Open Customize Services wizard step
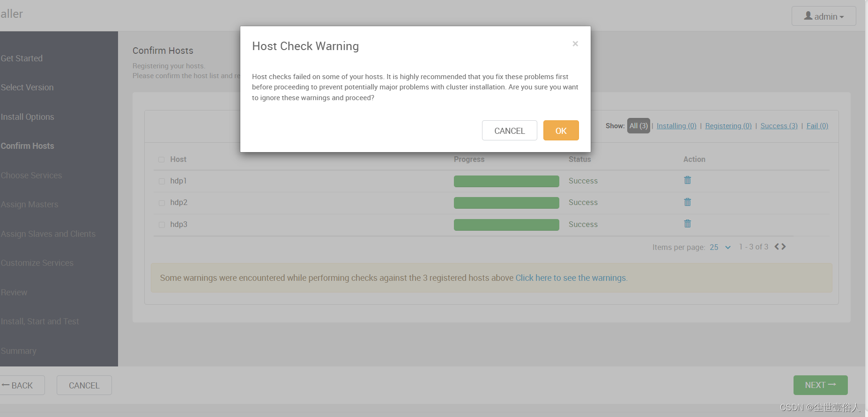This screenshot has height=417, width=868. point(37,263)
